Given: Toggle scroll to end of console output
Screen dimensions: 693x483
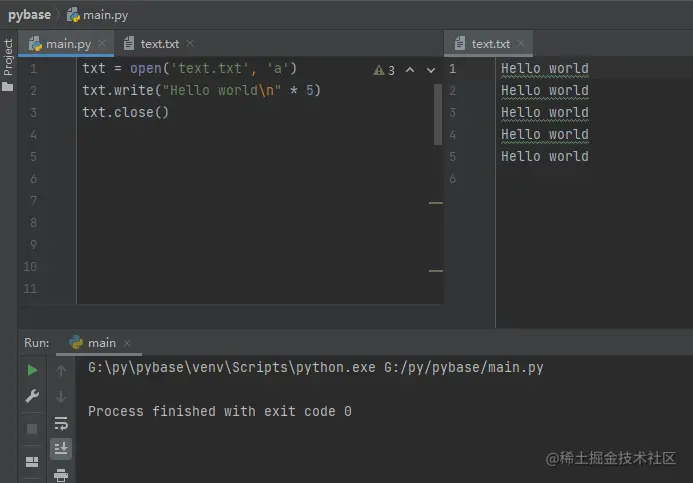Looking at the screenshot, I should tap(61, 449).
